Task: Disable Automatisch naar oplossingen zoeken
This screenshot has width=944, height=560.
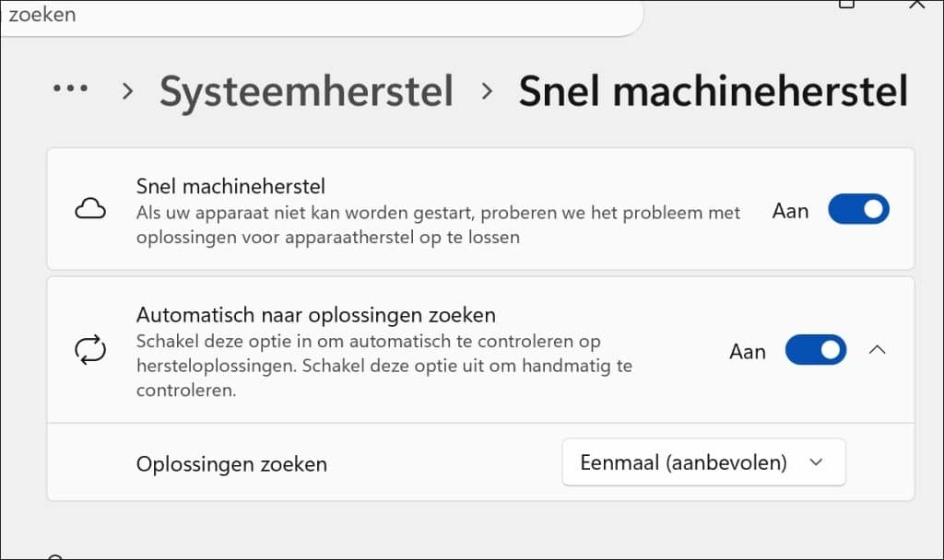Action: point(815,350)
